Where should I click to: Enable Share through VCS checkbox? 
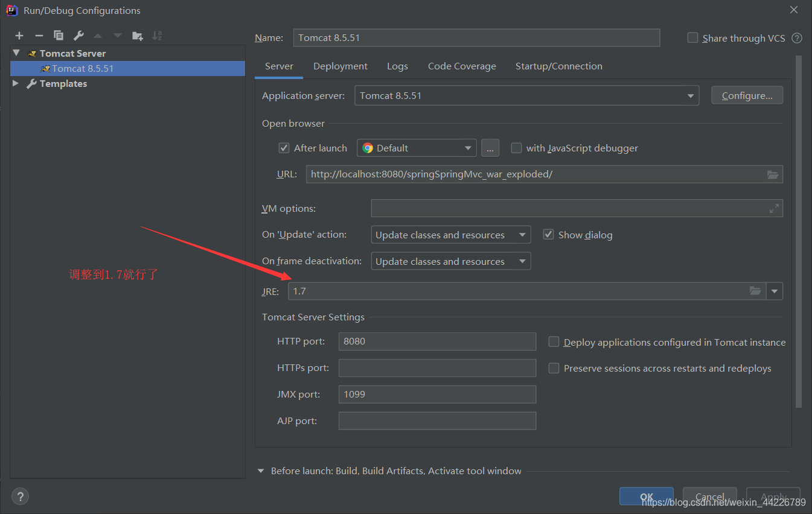pyautogui.click(x=692, y=37)
